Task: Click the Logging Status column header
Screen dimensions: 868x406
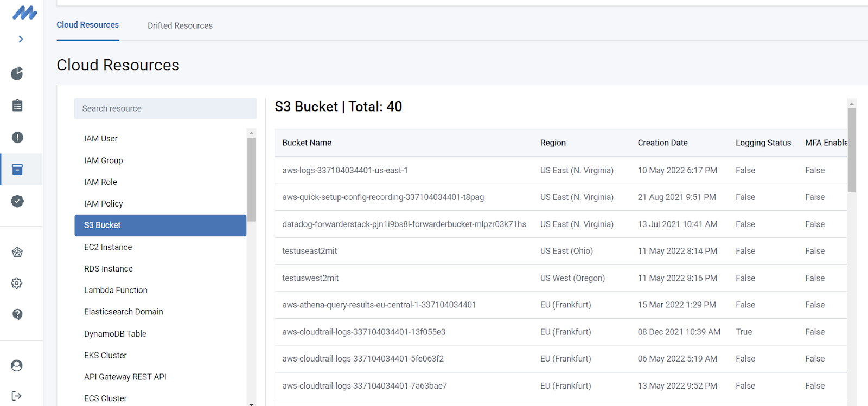Action: 763,143
